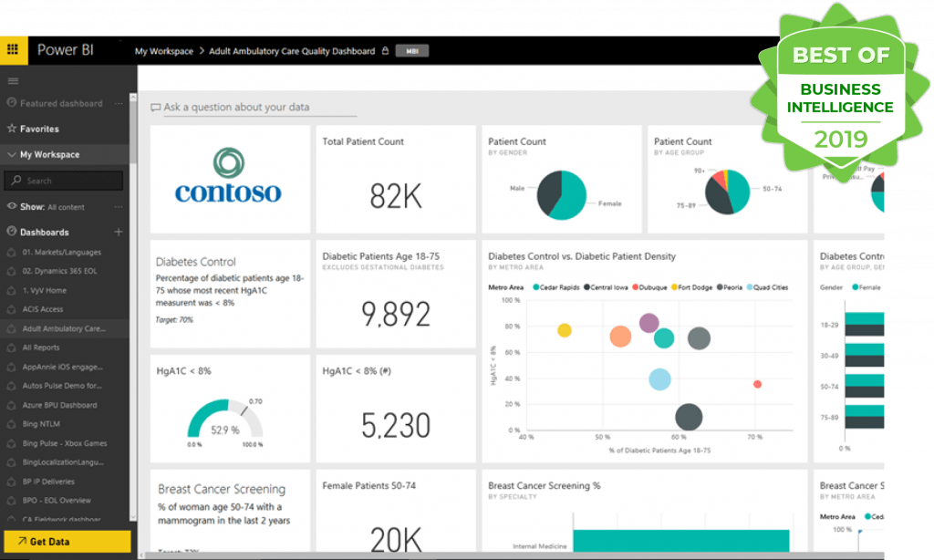The image size is (934, 560).
Task: Open Bing NTLM dashboard
Action: tap(41, 424)
